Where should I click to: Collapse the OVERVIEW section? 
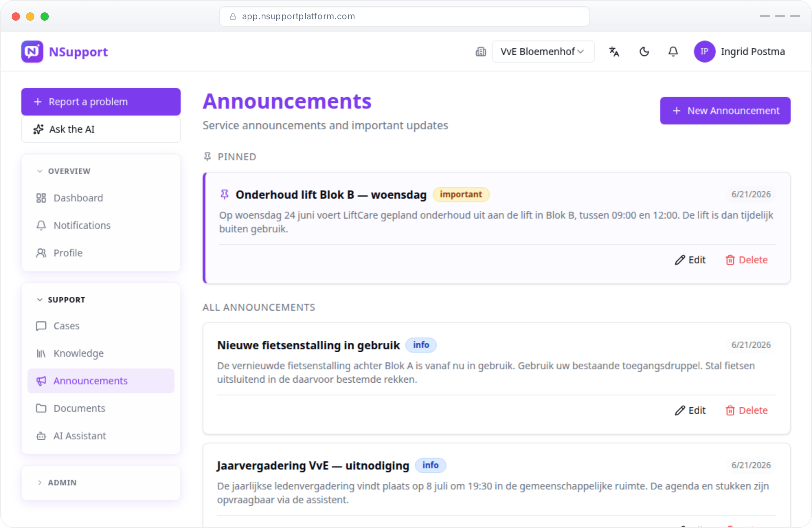pyautogui.click(x=64, y=171)
